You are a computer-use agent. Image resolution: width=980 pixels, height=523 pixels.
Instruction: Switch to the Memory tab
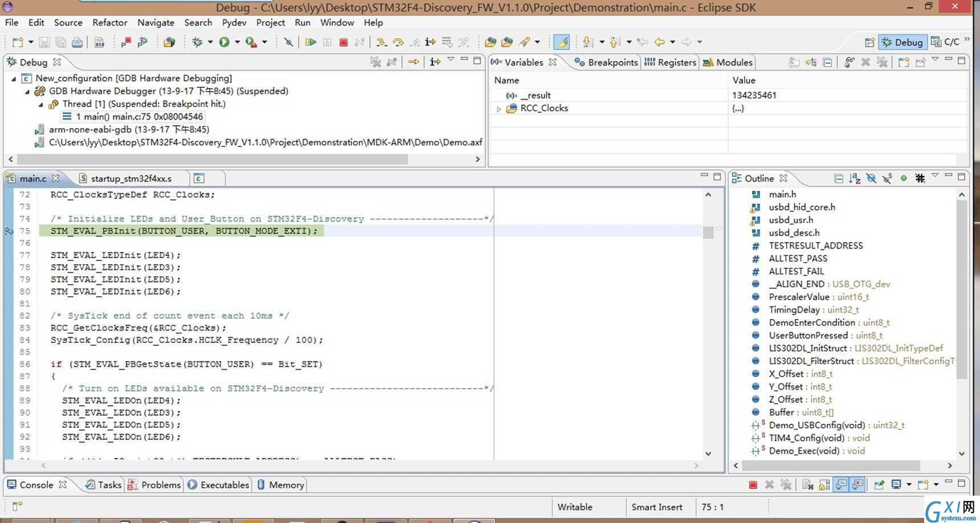280,485
